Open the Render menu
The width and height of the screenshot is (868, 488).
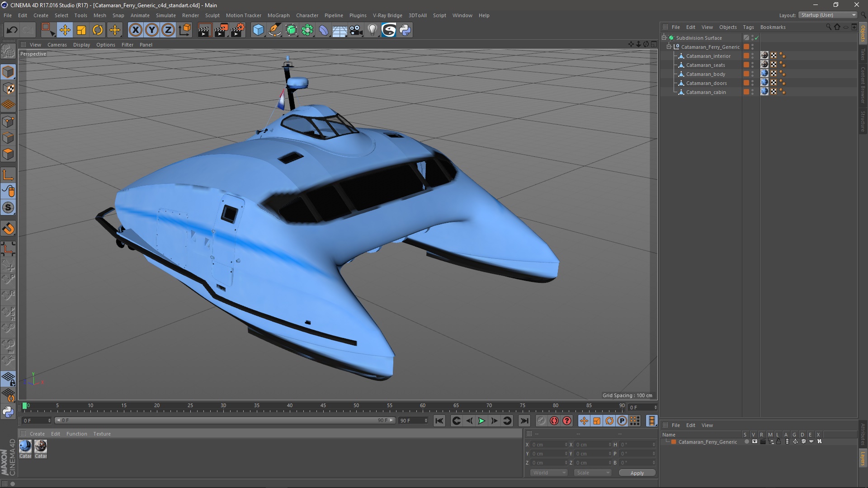(190, 15)
